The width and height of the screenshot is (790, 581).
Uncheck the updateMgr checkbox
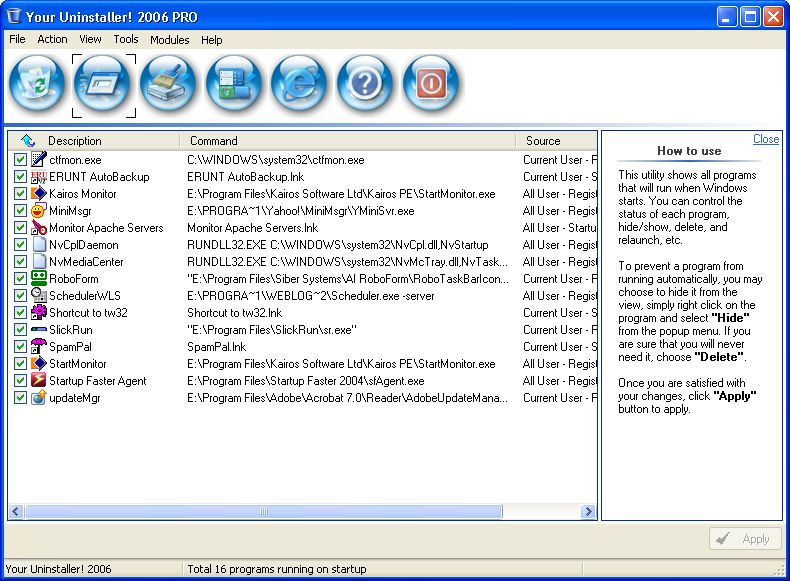coord(20,398)
